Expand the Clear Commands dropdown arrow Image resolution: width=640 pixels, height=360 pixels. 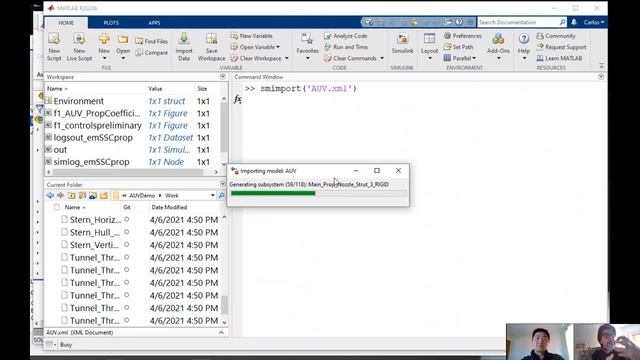382,58
